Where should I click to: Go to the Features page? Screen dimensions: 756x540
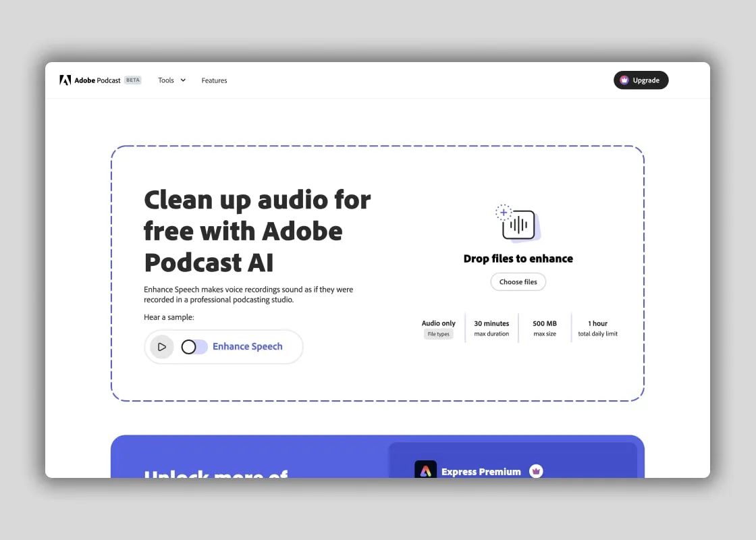tap(214, 80)
